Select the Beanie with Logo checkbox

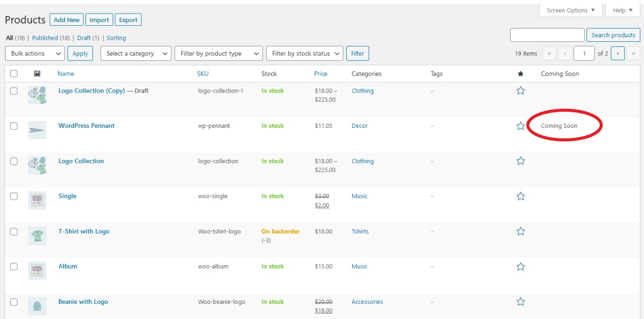pos(14,302)
